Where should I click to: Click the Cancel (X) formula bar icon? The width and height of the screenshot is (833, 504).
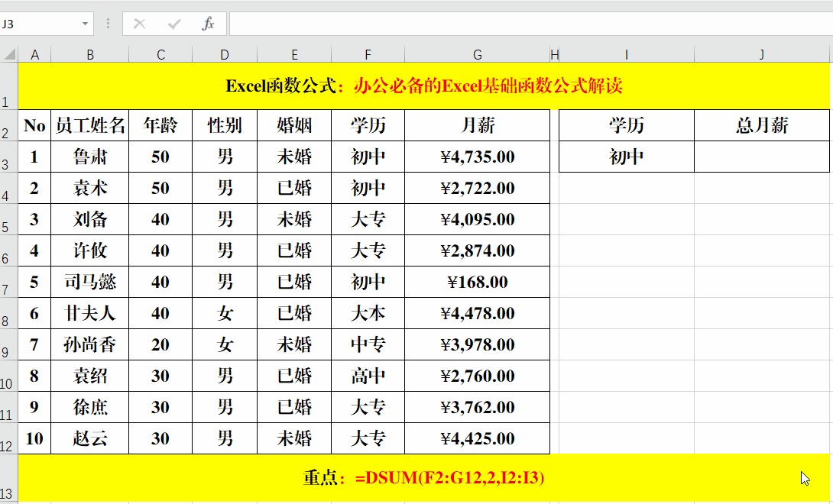[x=139, y=24]
